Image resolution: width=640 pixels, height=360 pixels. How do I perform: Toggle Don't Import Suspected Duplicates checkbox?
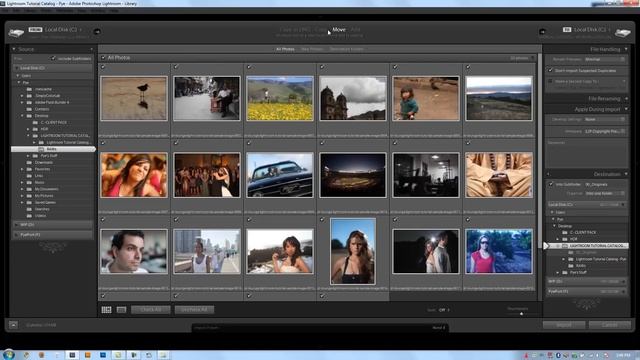(x=550, y=70)
